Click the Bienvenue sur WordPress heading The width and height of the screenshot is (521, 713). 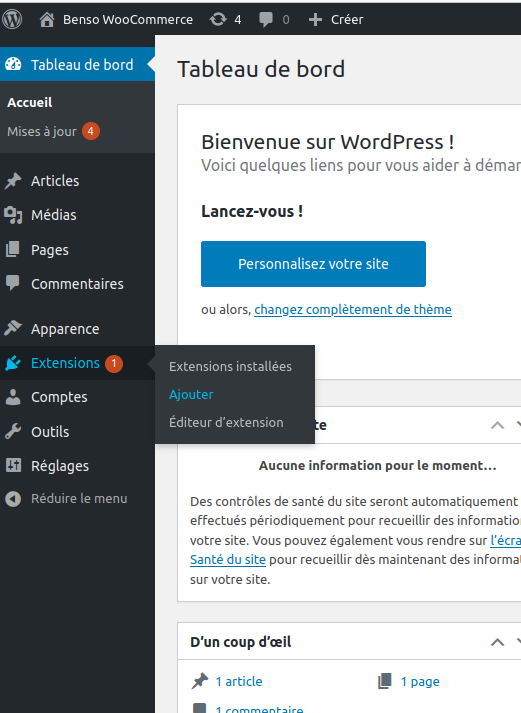tap(327, 142)
